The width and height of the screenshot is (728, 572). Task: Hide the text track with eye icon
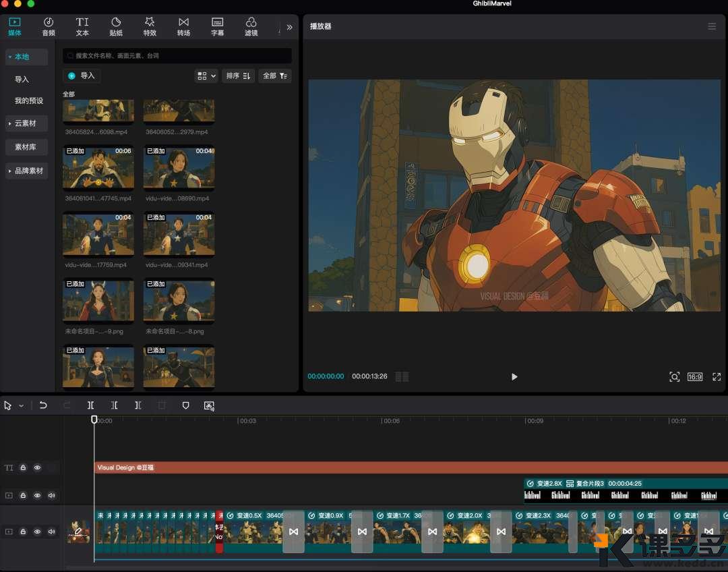click(x=37, y=467)
